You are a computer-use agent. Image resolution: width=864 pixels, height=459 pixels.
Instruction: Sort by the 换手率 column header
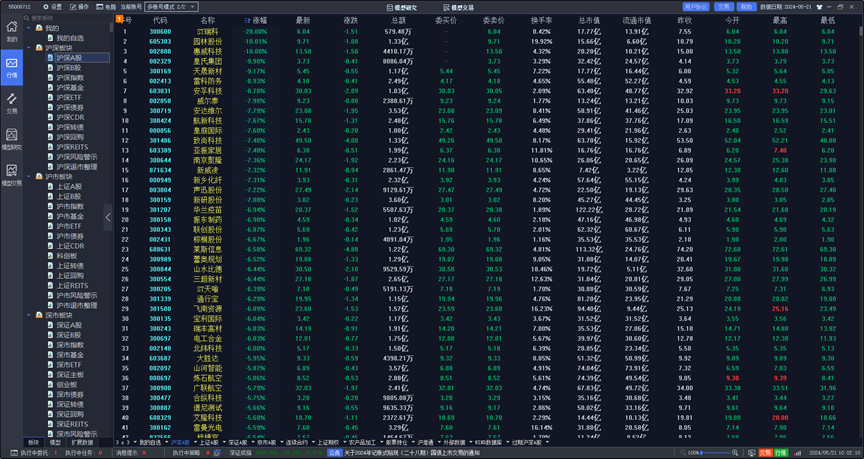coord(541,20)
